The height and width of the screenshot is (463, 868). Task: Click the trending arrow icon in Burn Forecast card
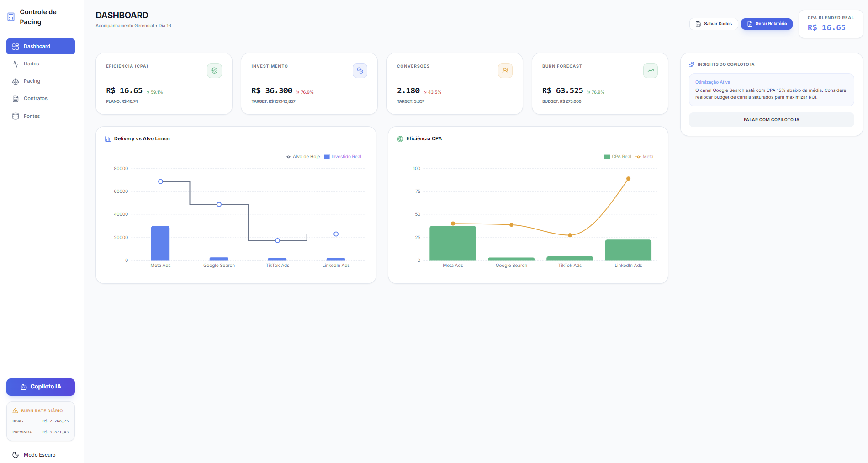point(651,70)
